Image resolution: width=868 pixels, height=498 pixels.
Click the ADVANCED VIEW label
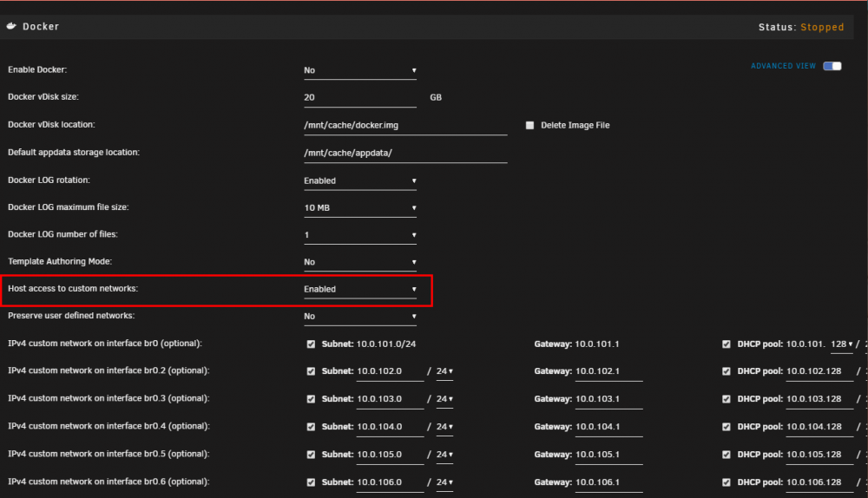pyautogui.click(x=783, y=66)
